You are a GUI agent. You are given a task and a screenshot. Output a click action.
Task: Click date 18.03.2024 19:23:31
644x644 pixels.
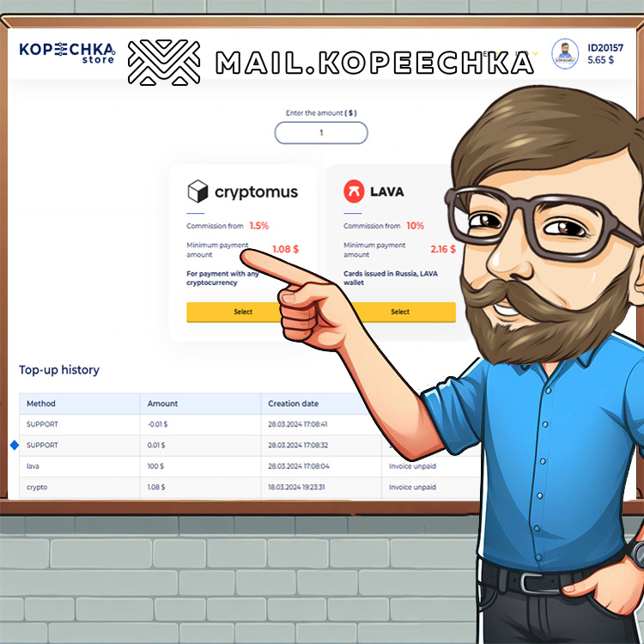click(x=296, y=487)
